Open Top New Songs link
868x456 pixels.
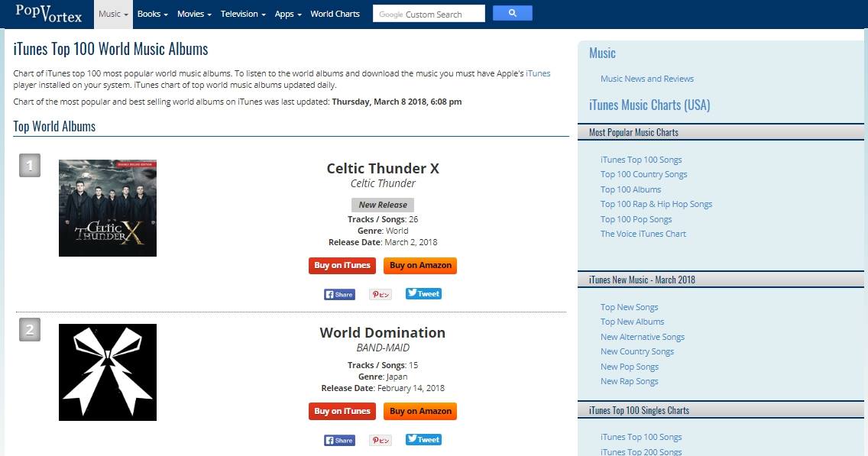[x=630, y=307]
